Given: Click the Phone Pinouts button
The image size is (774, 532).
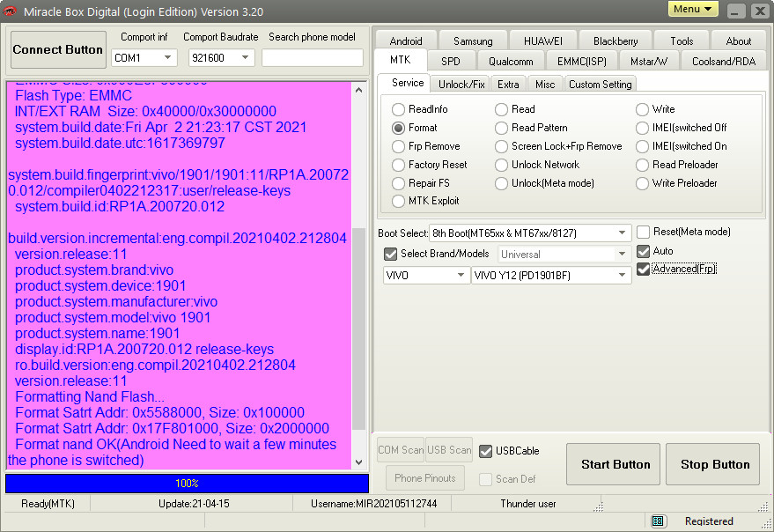Looking at the screenshot, I should 425,478.
